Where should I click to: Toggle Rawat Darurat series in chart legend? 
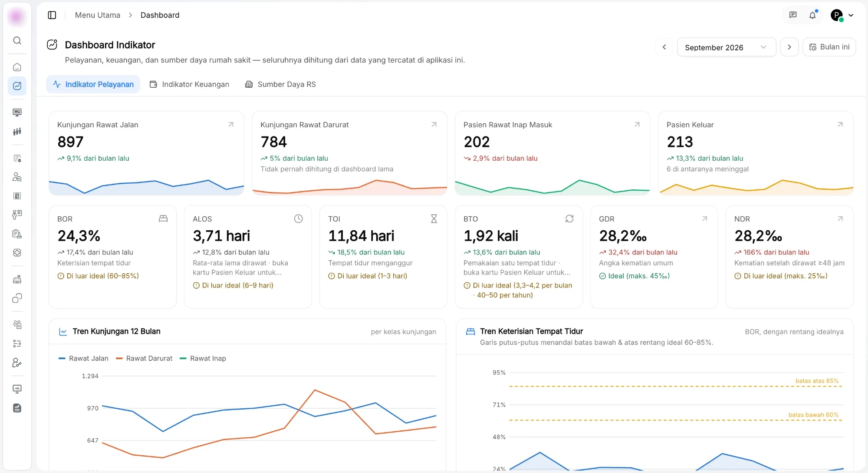click(144, 358)
